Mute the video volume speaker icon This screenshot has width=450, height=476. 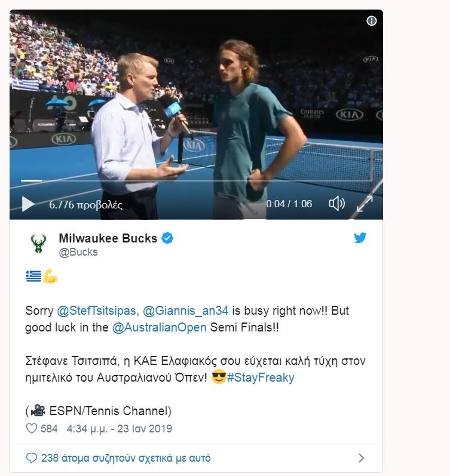(336, 204)
